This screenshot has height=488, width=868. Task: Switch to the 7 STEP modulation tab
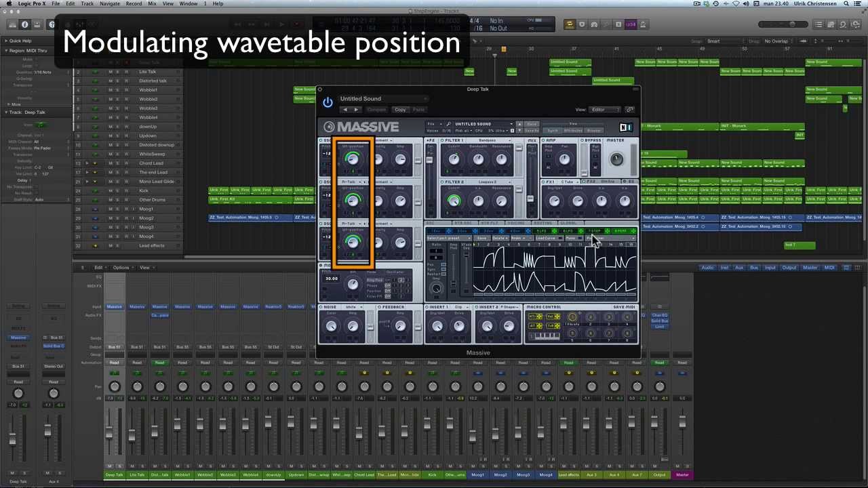tap(595, 231)
